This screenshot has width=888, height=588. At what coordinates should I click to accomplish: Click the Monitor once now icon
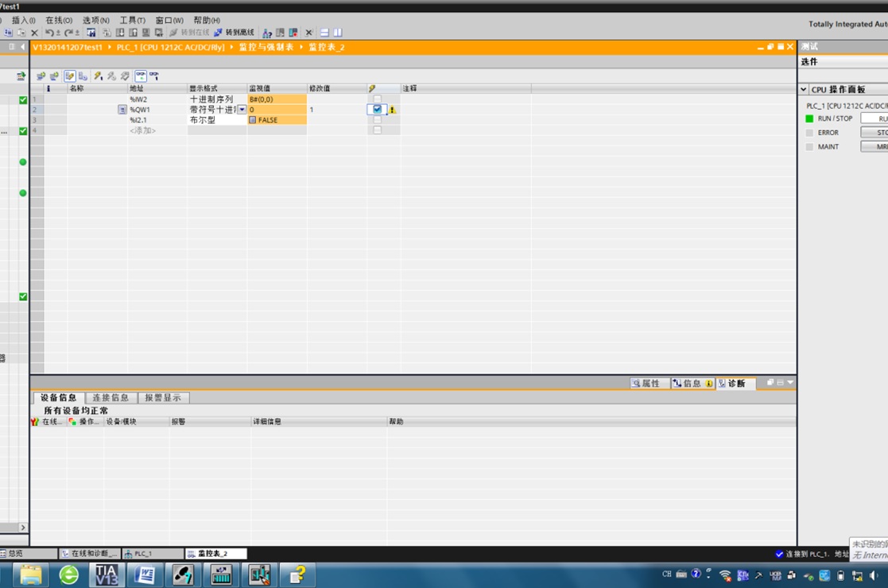(x=154, y=75)
